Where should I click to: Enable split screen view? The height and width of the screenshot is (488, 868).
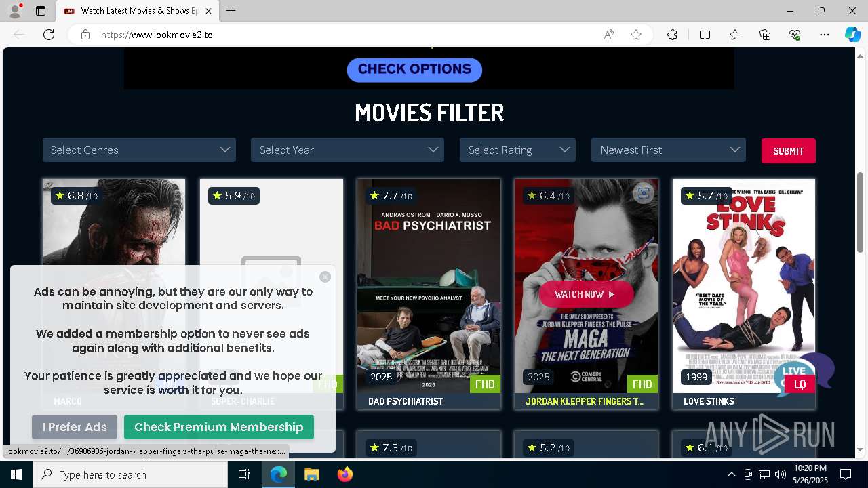pyautogui.click(x=705, y=35)
